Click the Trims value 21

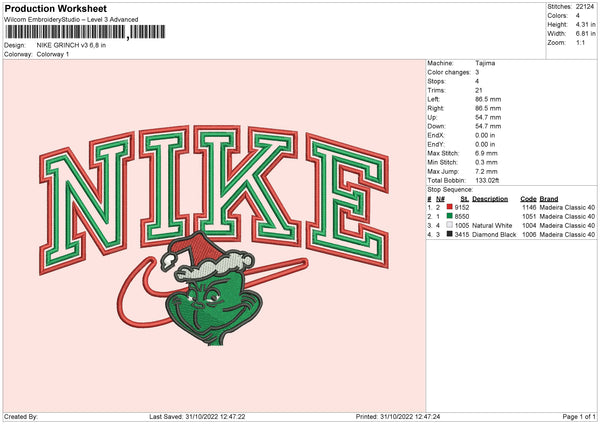(478, 90)
